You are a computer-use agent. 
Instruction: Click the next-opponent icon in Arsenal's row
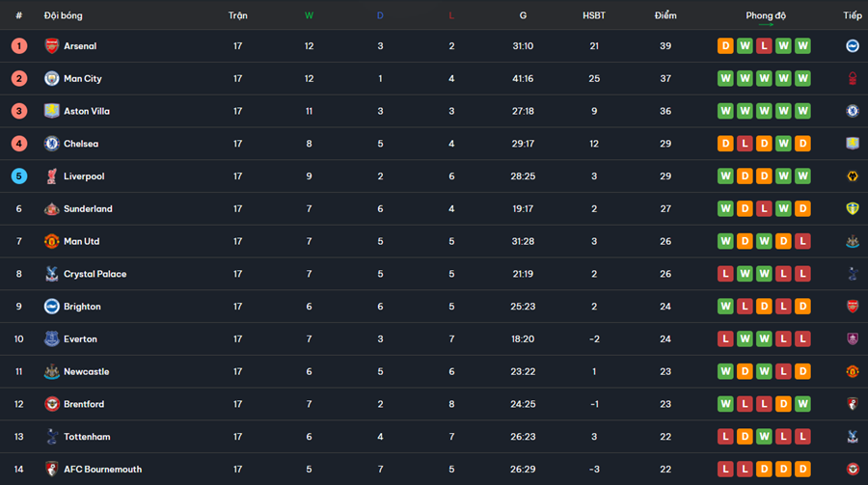853,46
